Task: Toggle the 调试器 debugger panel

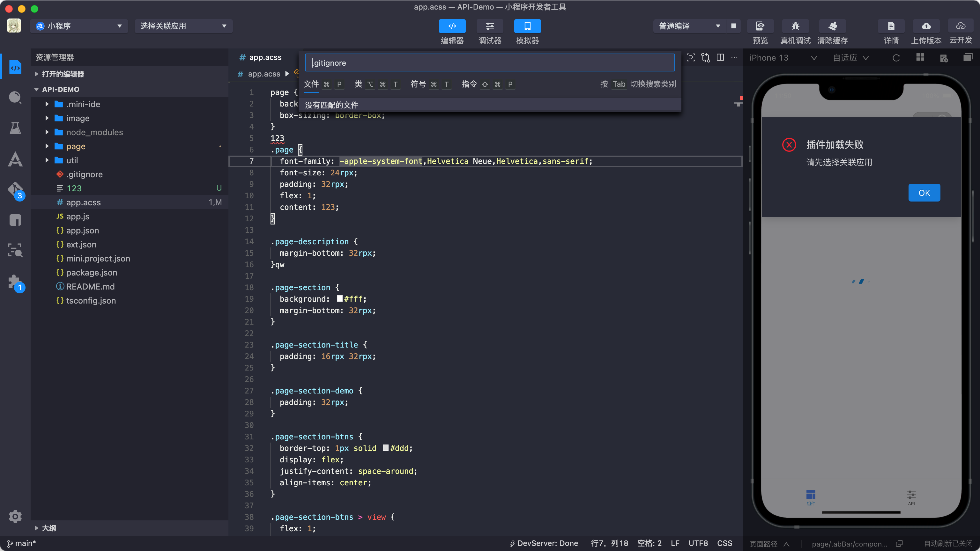Action: click(490, 26)
